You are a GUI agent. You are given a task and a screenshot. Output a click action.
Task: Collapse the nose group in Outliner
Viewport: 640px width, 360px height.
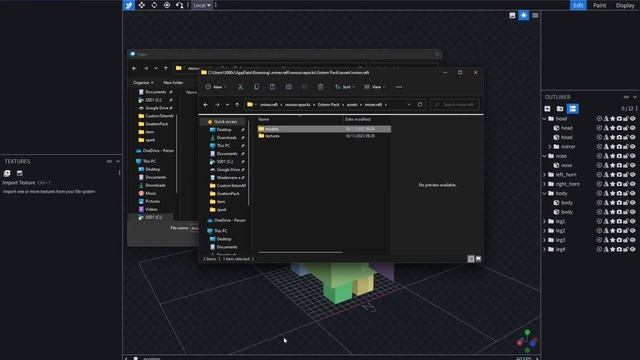click(544, 156)
